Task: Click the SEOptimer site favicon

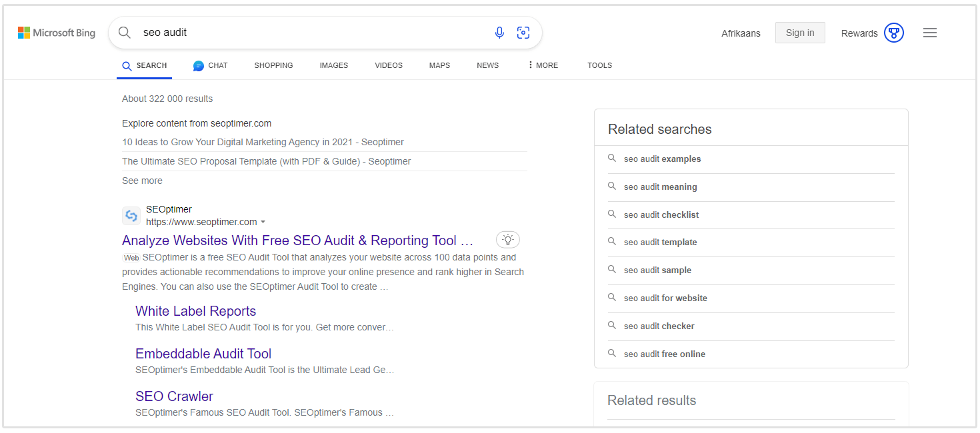Action: coord(131,216)
